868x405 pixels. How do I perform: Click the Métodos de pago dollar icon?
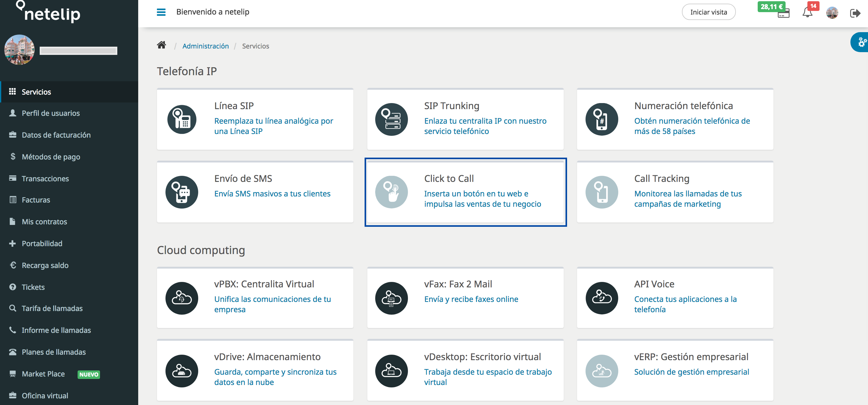click(x=13, y=156)
